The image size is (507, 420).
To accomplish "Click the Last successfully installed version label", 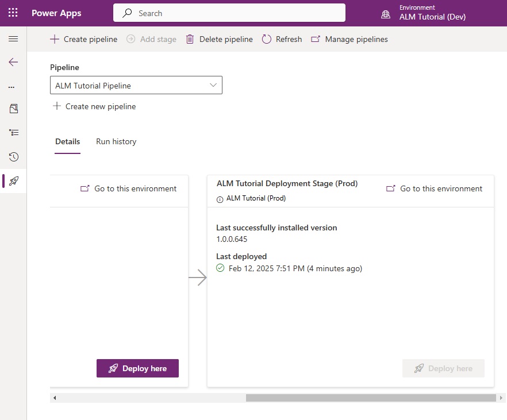I will (x=276, y=228).
